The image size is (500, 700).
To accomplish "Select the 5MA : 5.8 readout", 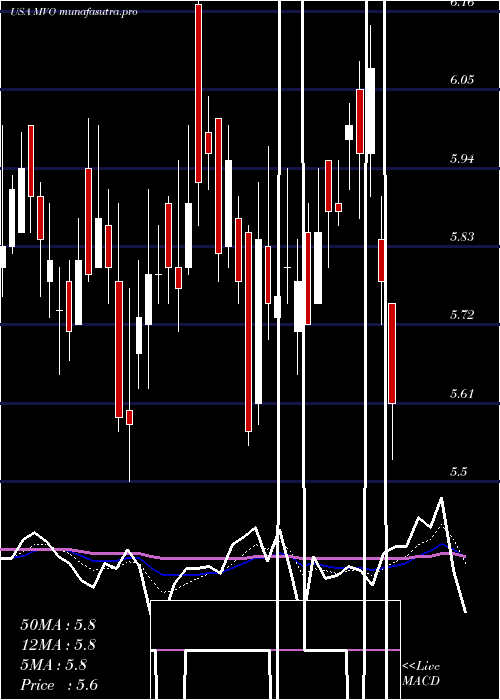I will pos(54,665).
